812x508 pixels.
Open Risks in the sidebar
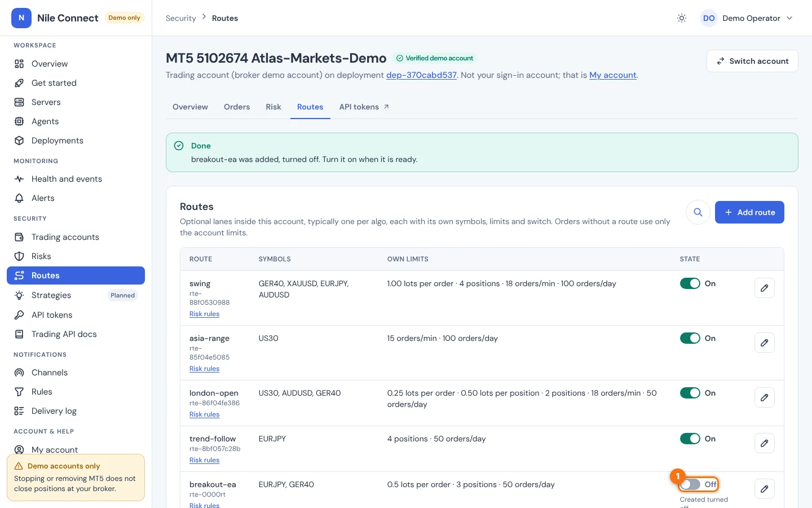[x=76, y=256]
